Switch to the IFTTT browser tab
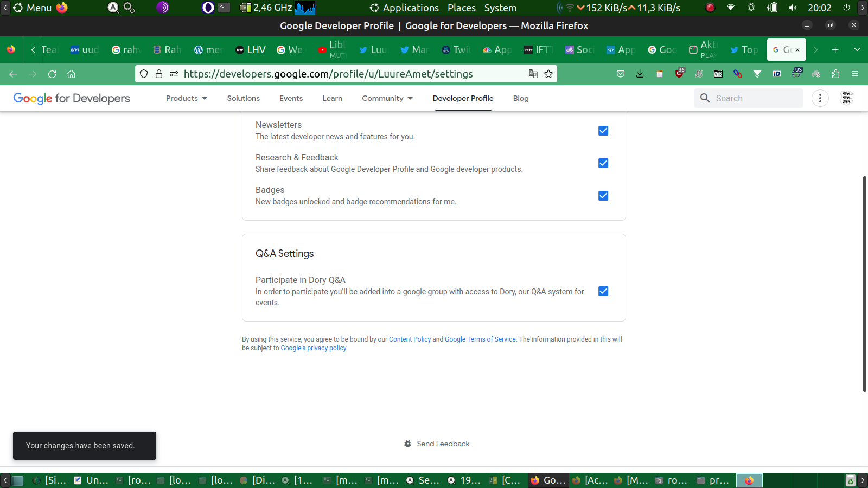 tap(539, 50)
